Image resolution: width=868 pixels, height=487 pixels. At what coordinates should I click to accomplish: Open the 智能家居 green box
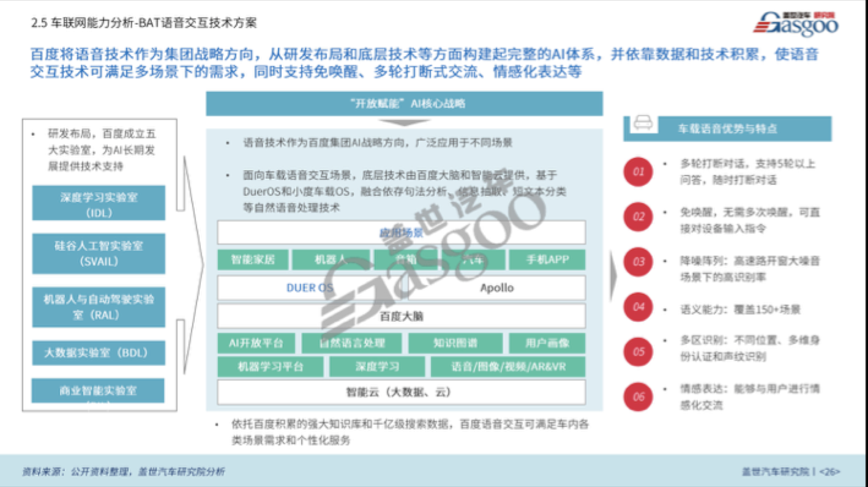tap(252, 259)
